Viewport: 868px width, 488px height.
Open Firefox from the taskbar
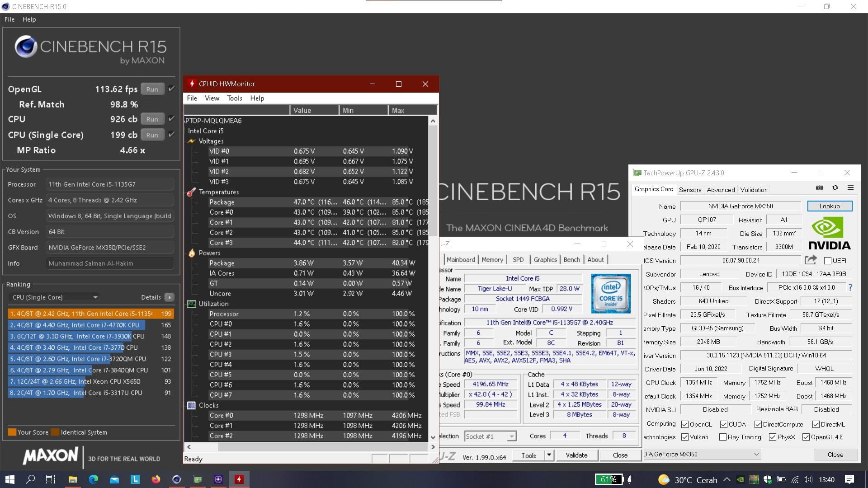pos(156,479)
